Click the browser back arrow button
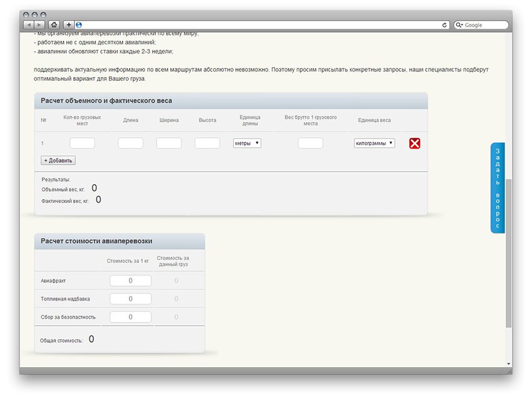532x394 pixels. pyautogui.click(x=29, y=25)
